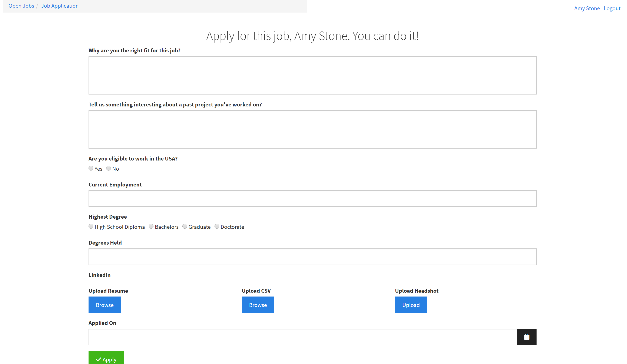Click the 'Upload CSV' label

[256, 291]
